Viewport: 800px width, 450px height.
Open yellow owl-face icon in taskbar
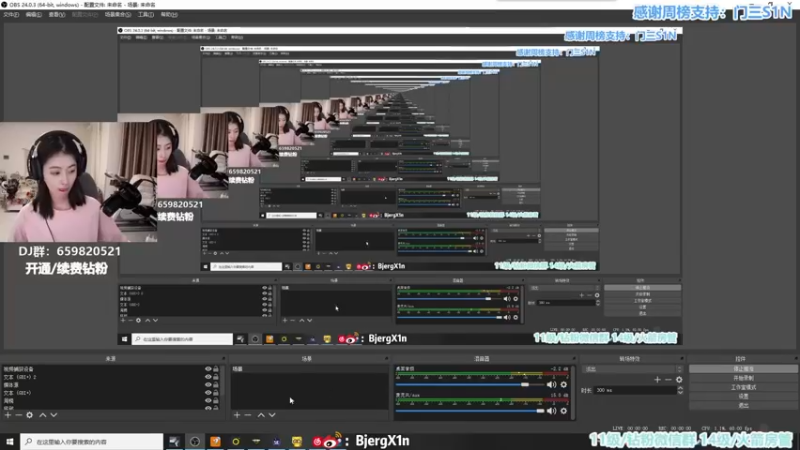pos(297,441)
